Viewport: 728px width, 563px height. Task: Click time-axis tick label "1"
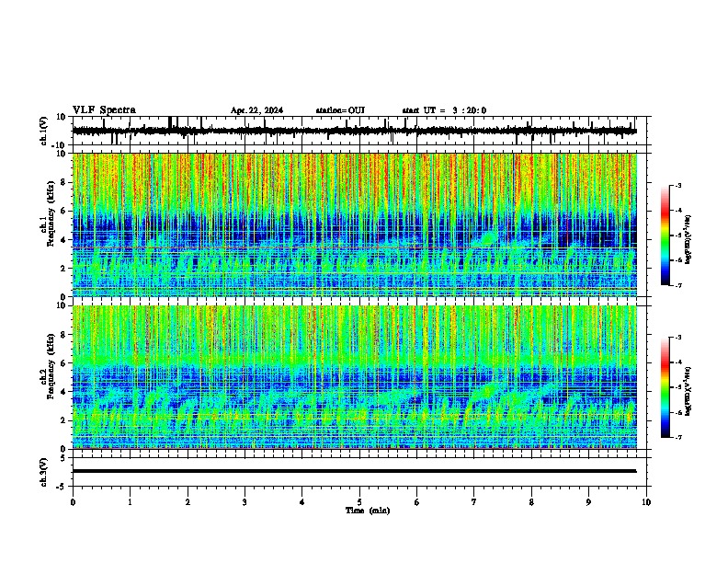(x=130, y=502)
